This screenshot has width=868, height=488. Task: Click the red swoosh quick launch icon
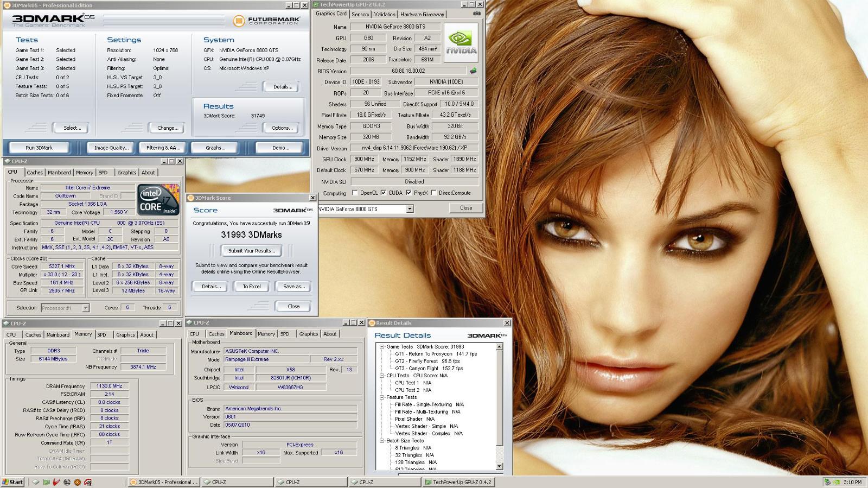[56, 482]
